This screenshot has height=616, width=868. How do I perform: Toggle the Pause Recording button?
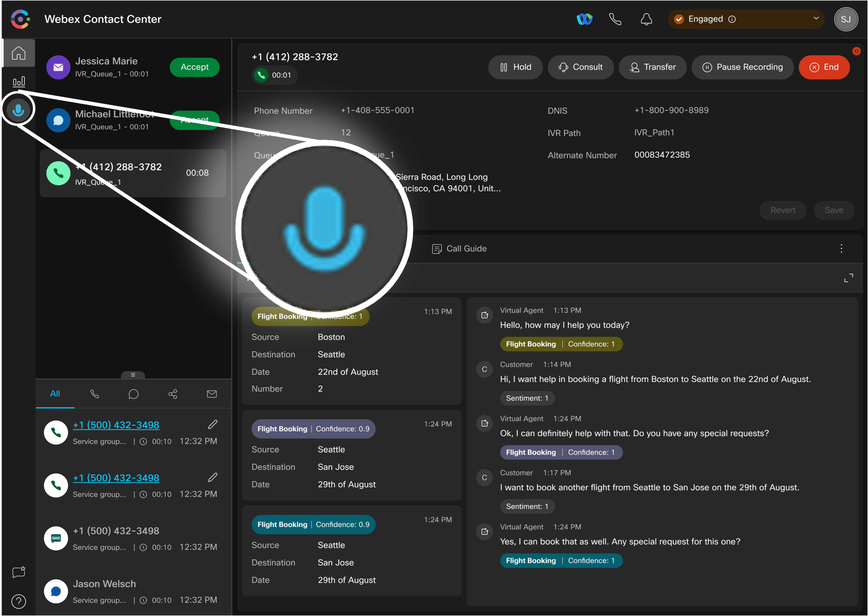[742, 66]
